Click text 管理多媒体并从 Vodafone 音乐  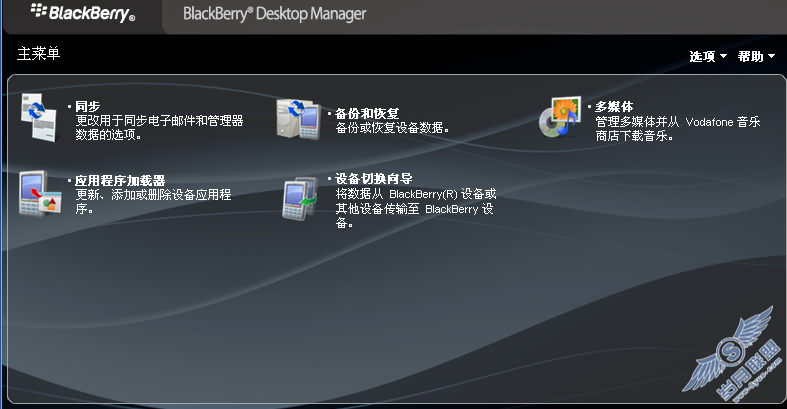[678, 121]
